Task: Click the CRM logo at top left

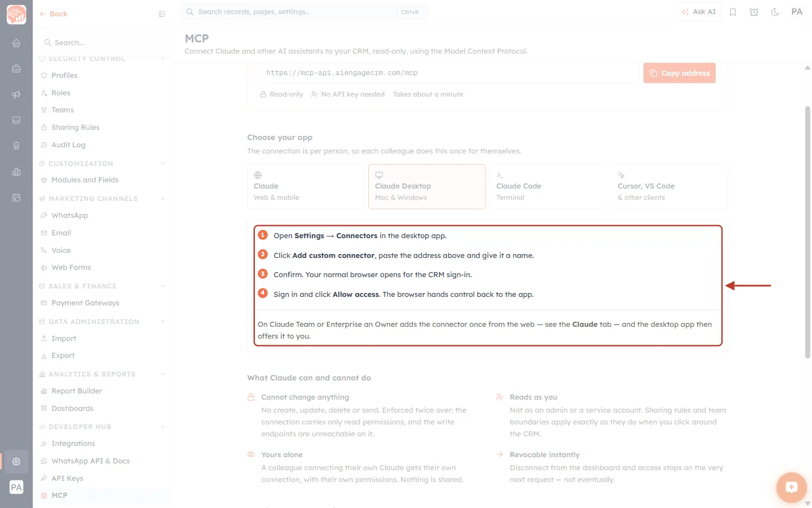Action: 16,14
